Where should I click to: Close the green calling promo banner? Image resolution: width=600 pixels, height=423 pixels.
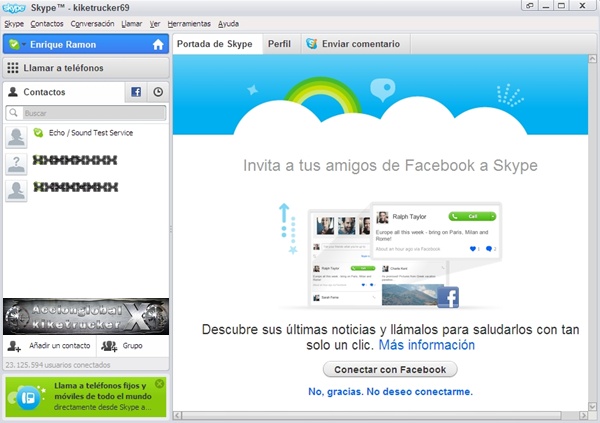160,383
